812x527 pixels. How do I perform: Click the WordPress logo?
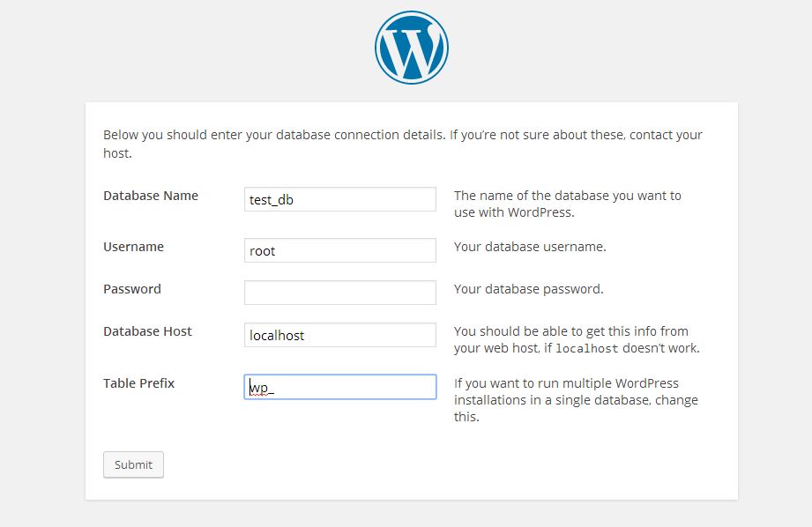(x=411, y=48)
